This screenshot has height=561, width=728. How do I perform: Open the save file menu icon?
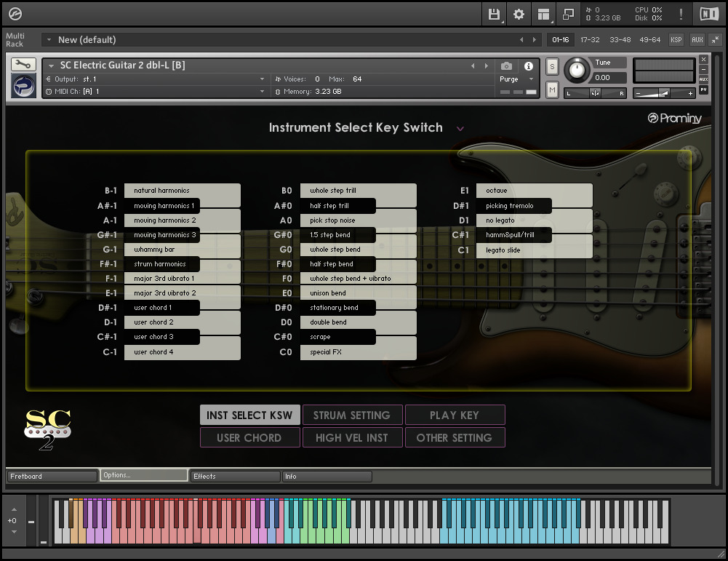click(x=494, y=15)
